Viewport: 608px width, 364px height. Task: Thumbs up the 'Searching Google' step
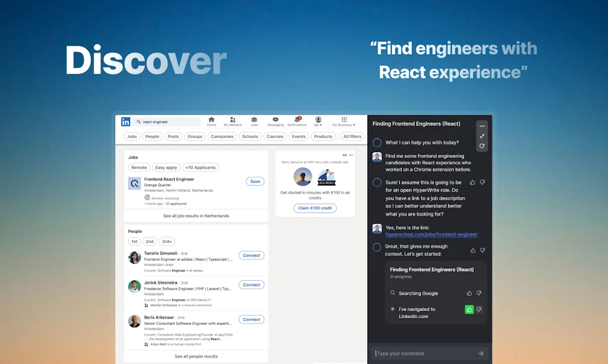click(469, 293)
